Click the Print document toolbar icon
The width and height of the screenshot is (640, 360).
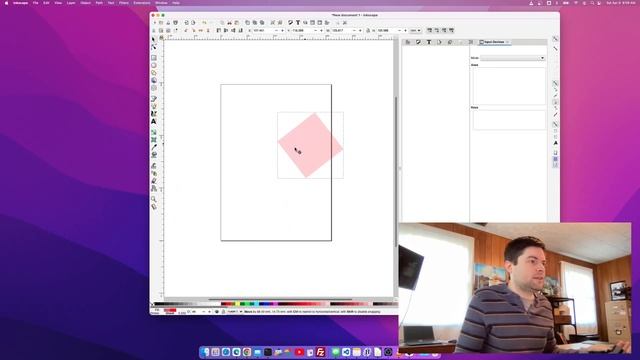[176, 23]
